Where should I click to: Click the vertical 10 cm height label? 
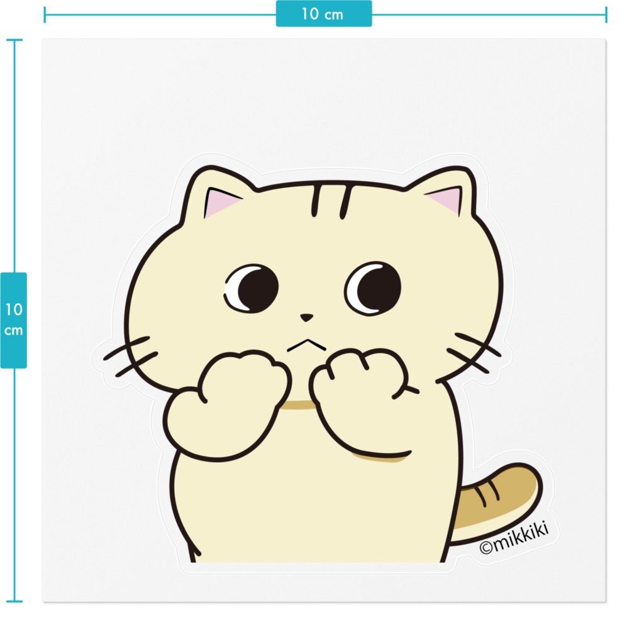[x=14, y=320]
